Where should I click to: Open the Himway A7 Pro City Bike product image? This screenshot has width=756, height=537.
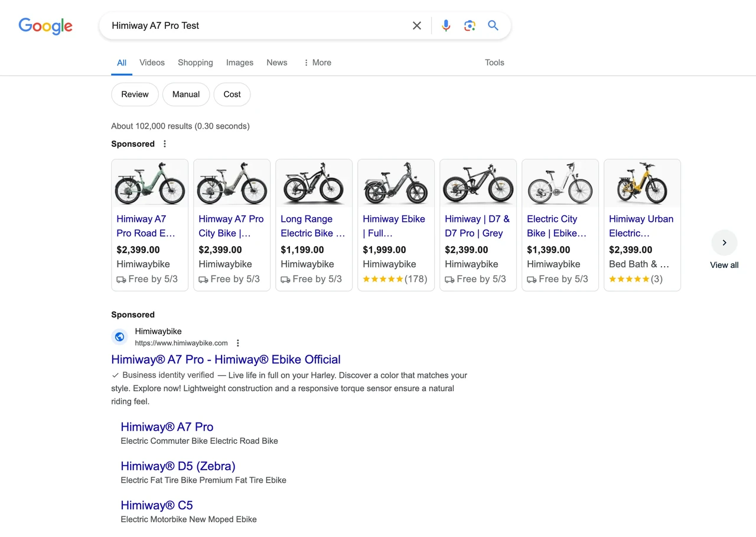(x=232, y=183)
